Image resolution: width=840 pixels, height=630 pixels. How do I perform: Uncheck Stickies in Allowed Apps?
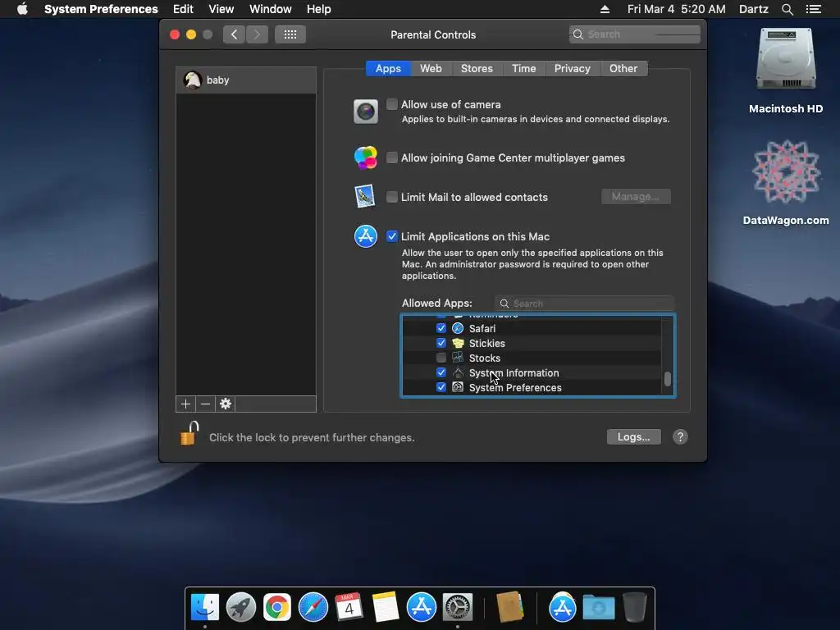coord(441,343)
